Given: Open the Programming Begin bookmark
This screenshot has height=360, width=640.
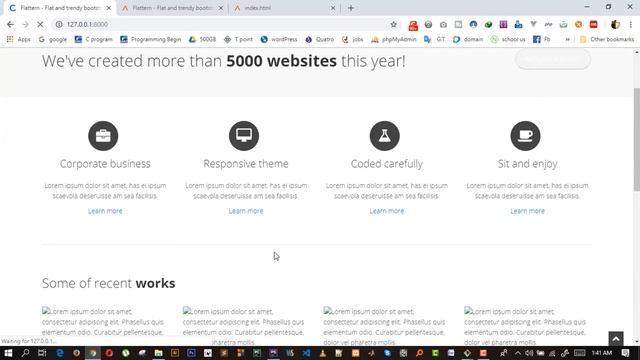Looking at the screenshot, I should 150,39.
